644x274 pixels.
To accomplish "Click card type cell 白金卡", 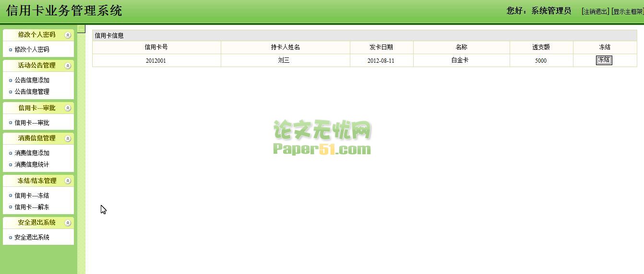I will (x=462, y=61).
